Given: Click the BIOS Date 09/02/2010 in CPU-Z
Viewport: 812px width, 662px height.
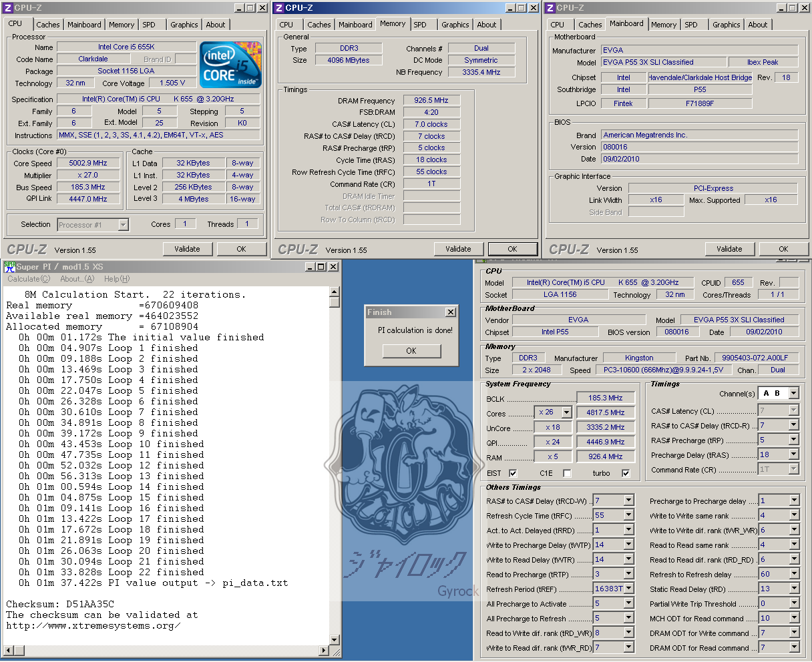Looking at the screenshot, I should [x=699, y=159].
